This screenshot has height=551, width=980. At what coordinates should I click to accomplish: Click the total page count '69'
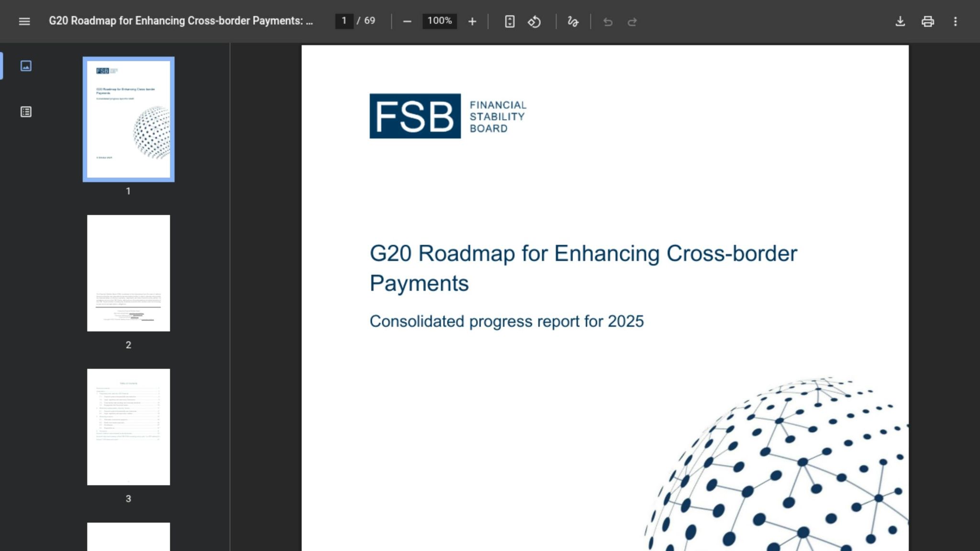pyautogui.click(x=369, y=21)
